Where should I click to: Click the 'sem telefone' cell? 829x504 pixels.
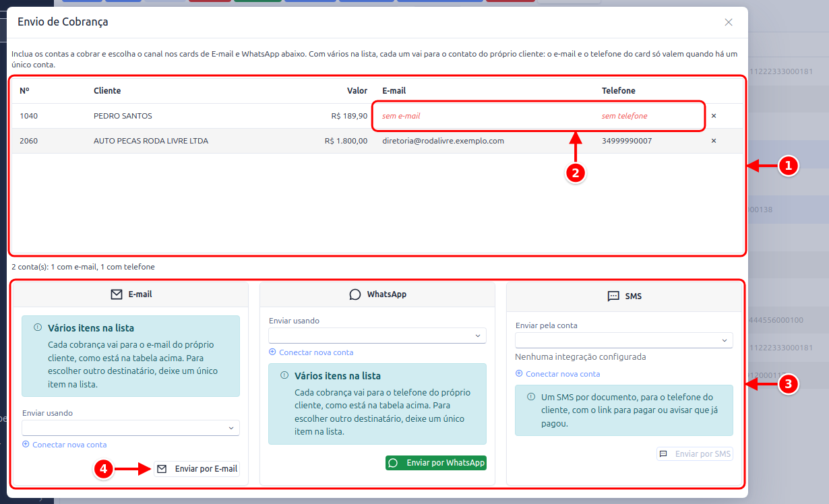[624, 116]
